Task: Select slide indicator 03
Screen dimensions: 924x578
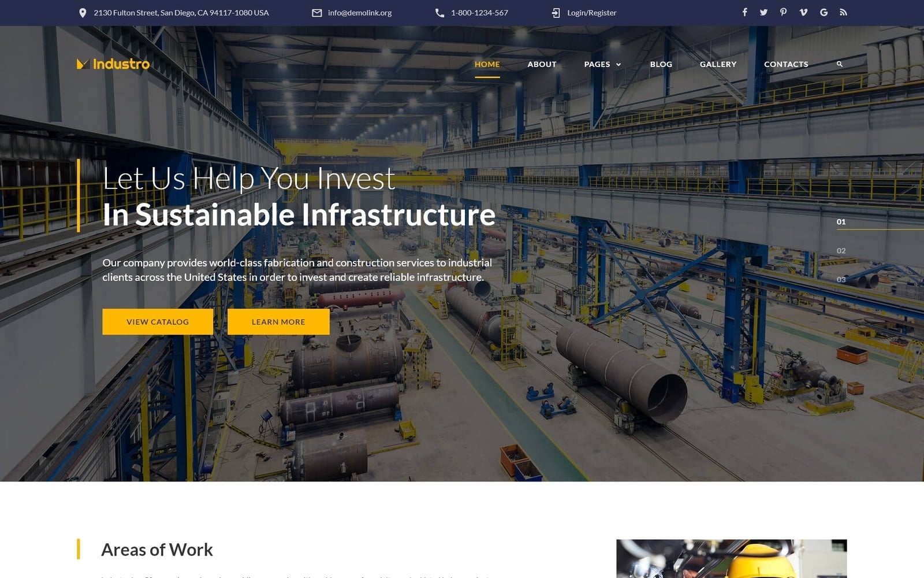Action: coord(842,279)
